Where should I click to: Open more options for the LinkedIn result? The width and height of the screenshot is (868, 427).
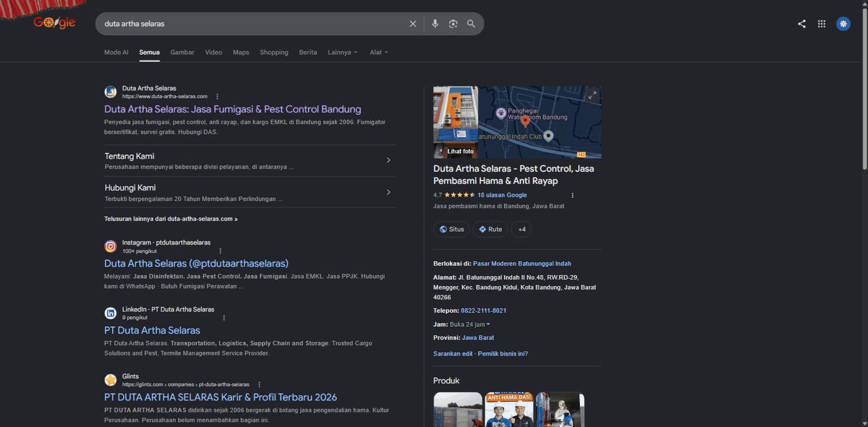pos(224,318)
